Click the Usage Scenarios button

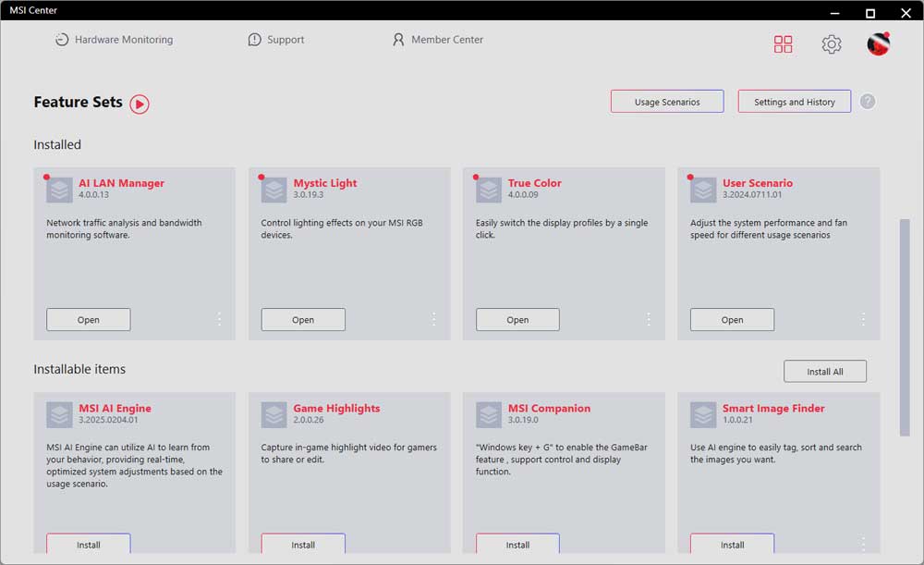pos(667,102)
